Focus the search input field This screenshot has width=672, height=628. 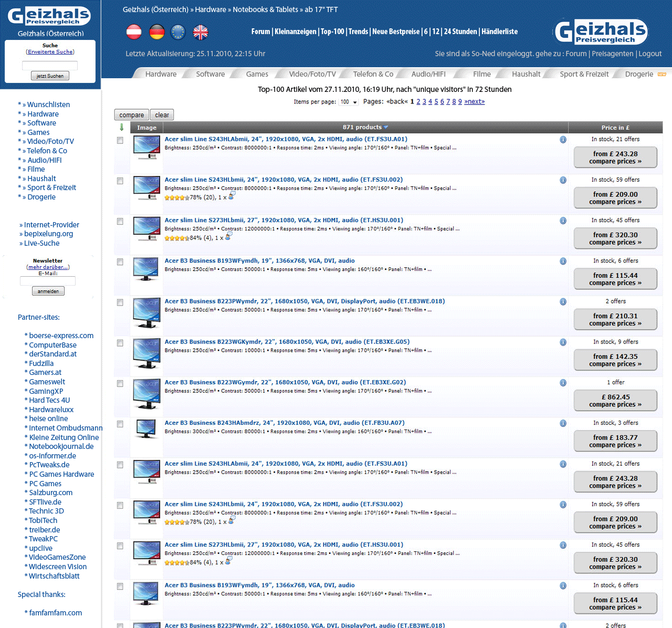(x=50, y=66)
